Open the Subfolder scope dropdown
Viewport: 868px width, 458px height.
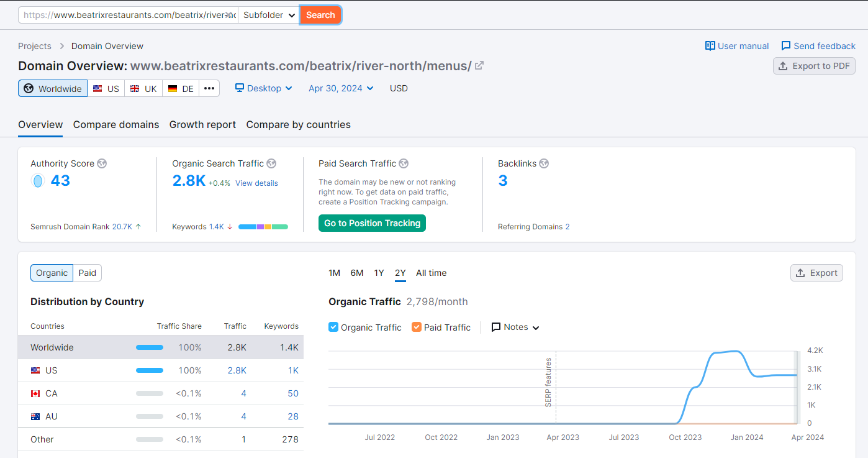(x=269, y=15)
